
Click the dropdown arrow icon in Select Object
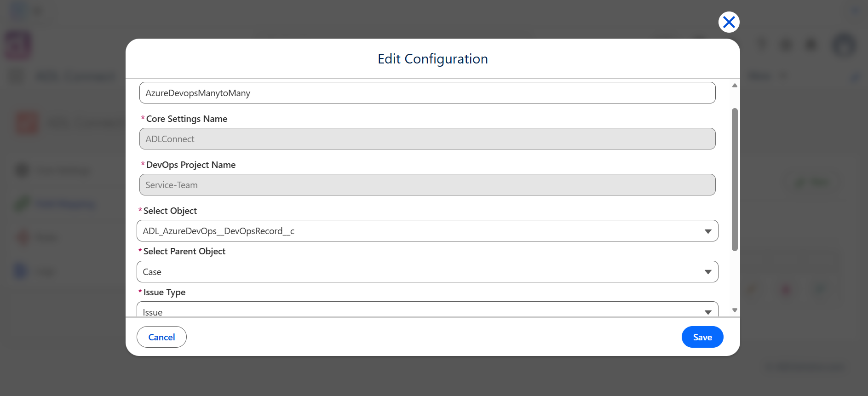(x=708, y=231)
